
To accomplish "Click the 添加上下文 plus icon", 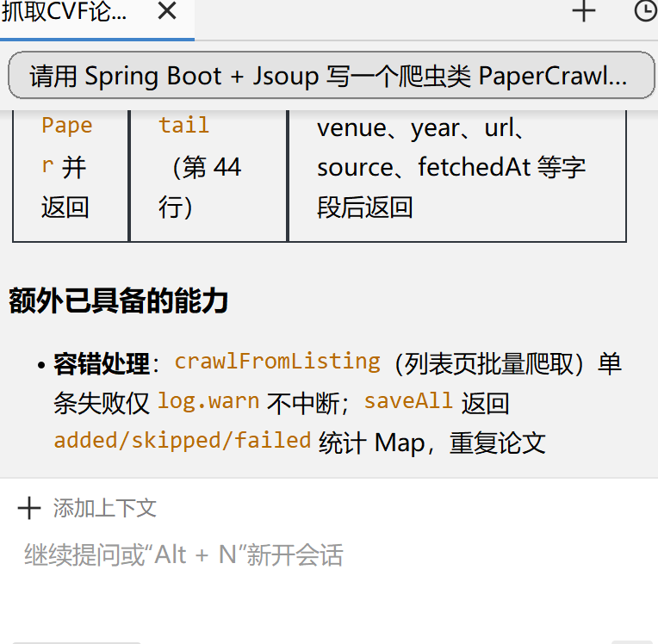I will 29,508.
